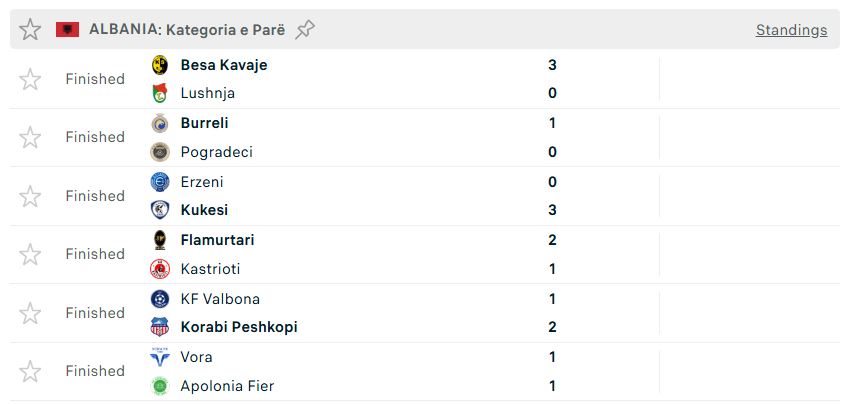Click the Albania flag icon
Screen dimensions: 843x404
(x=68, y=30)
